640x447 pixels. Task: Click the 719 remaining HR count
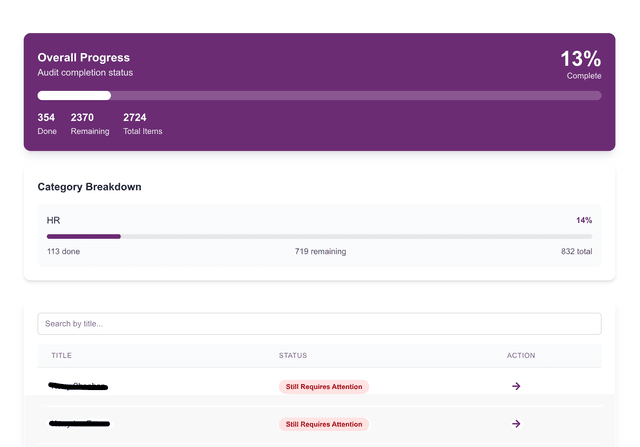click(x=320, y=252)
